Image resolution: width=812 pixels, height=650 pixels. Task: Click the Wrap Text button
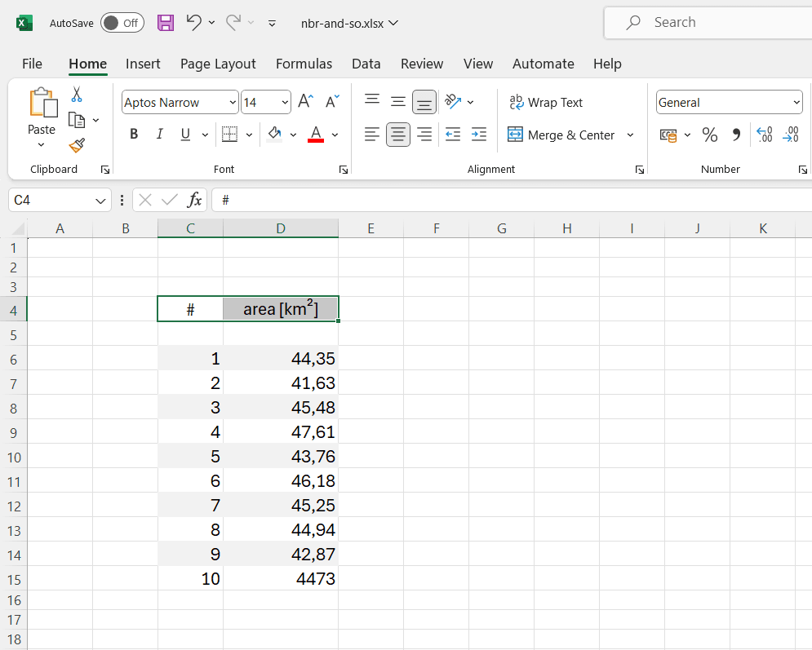click(x=546, y=103)
